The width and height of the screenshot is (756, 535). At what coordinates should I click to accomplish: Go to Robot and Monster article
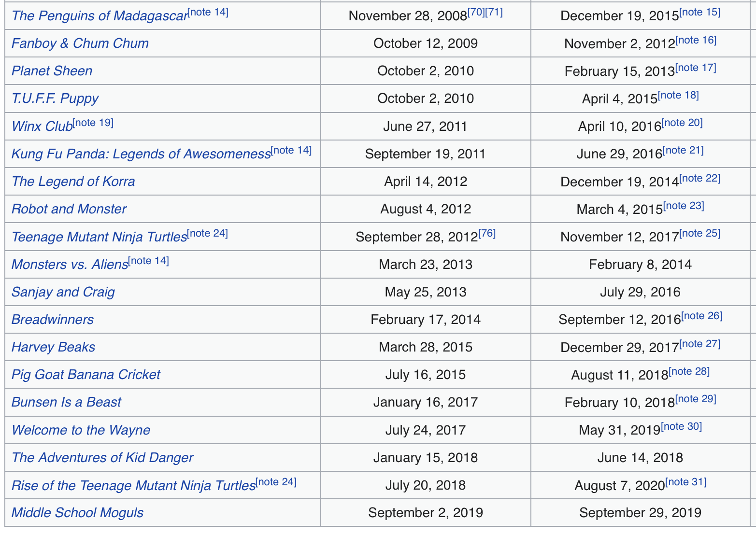[x=69, y=209]
